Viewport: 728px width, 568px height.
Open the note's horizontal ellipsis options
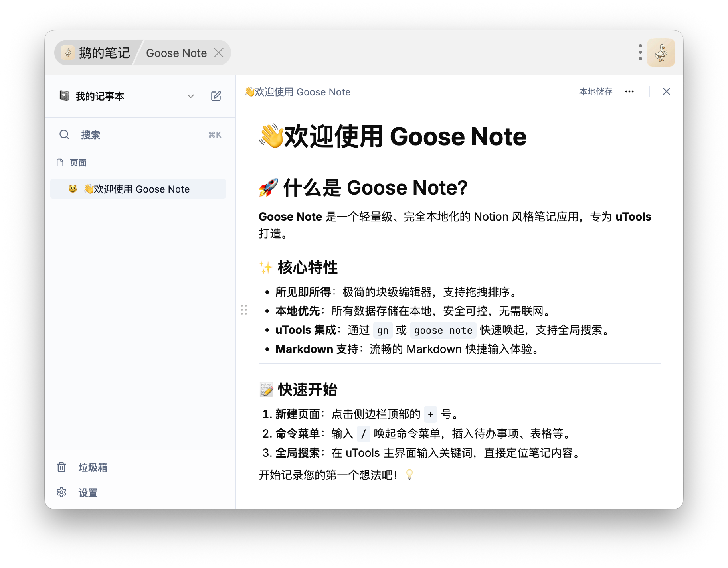629,92
